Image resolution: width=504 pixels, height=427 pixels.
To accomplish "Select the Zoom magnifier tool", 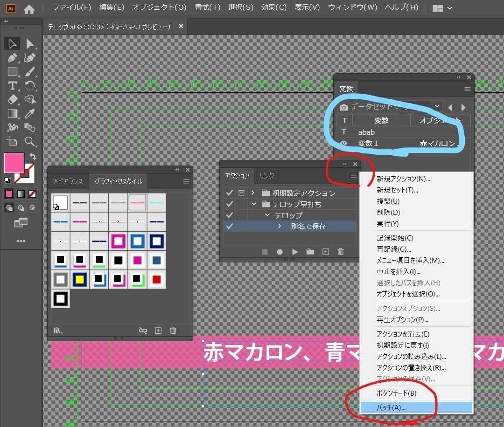I will tap(30, 142).
